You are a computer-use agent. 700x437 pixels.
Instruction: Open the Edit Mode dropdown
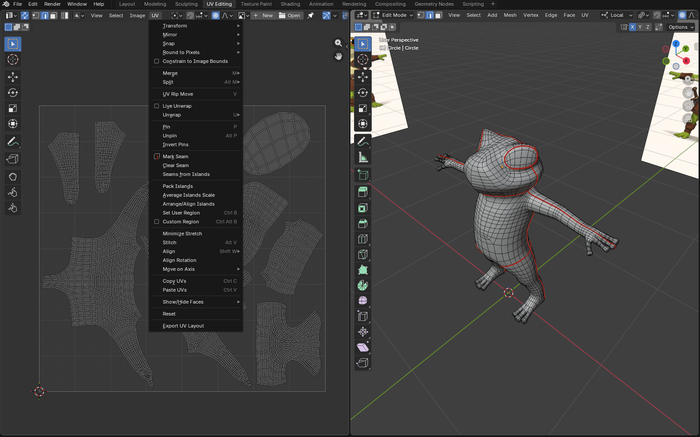[395, 16]
